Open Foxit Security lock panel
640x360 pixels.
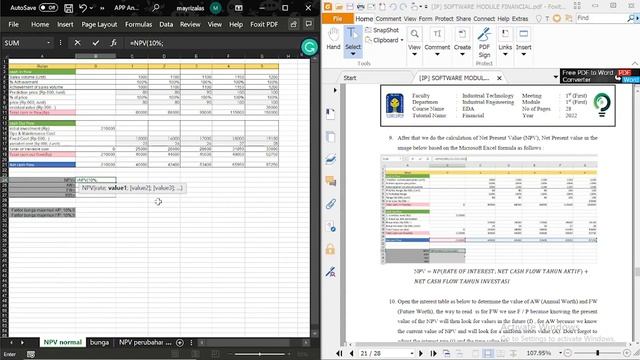(x=331, y=249)
